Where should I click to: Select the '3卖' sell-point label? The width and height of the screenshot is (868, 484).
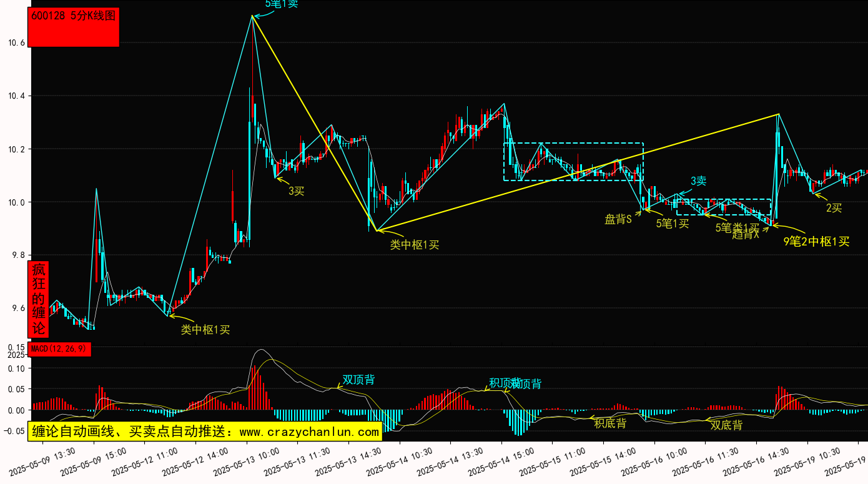[698, 181]
